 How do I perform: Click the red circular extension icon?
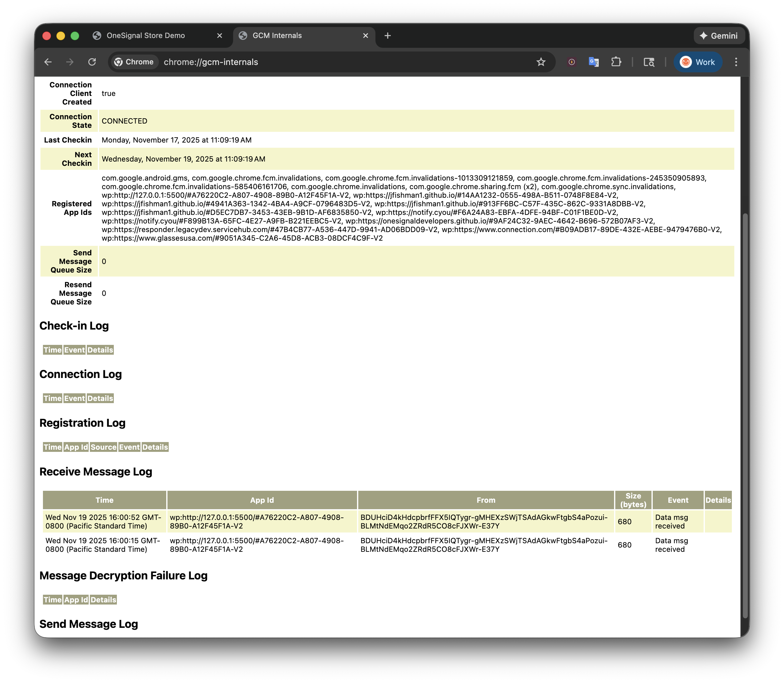[571, 62]
